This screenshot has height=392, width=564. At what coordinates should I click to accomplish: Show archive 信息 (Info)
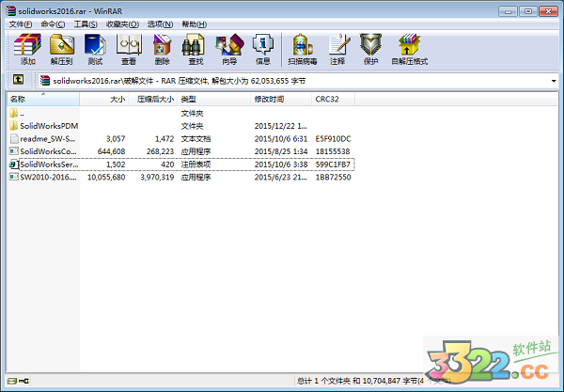(x=263, y=49)
